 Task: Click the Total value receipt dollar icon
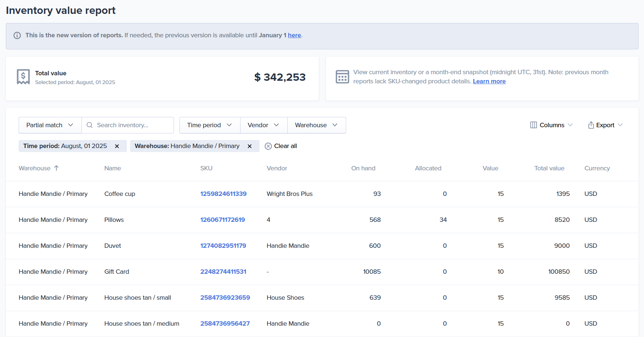pyautogui.click(x=23, y=77)
